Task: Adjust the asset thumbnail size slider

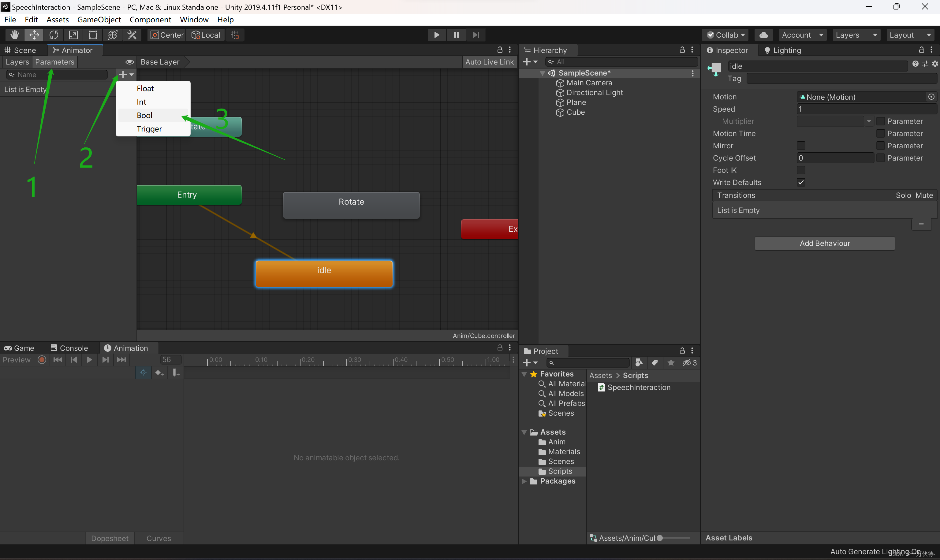Action: pyautogui.click(x=661, y=538)
